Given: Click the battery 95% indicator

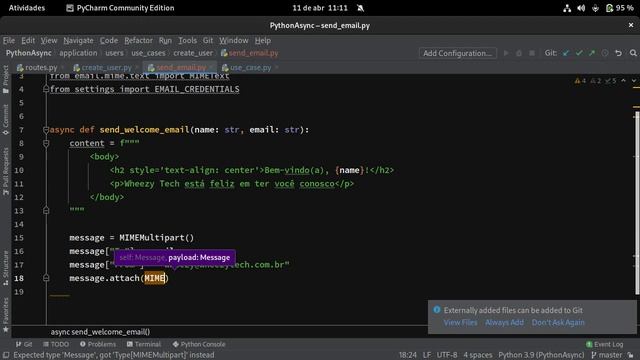Looking at the screenshot, I should 620,8.
